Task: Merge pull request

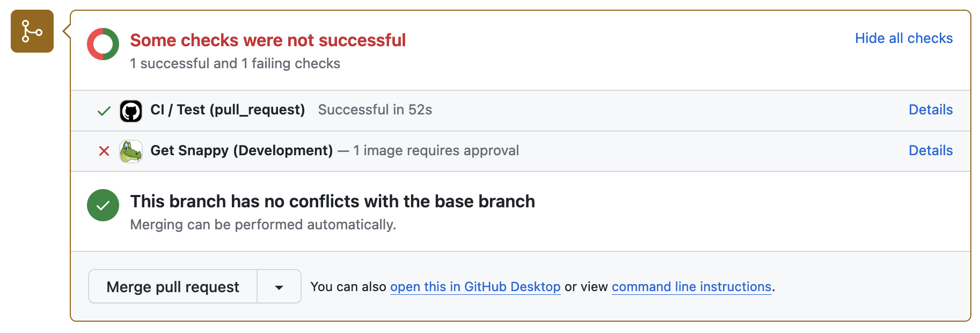Action: (x=173, y=287)
